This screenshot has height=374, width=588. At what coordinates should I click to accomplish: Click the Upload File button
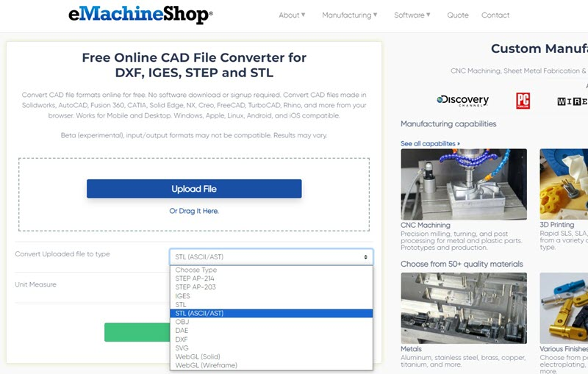pyautogui.click(x=194, y=189)
